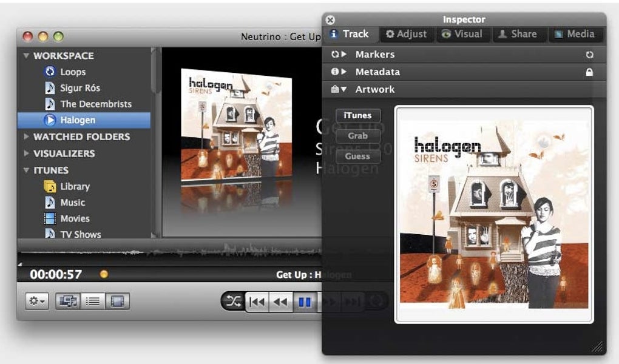Image resolution: width=619 pixels, height=364 pixels.
Task: Expand the Markers section in Inspector
Action: pos(344,55)
